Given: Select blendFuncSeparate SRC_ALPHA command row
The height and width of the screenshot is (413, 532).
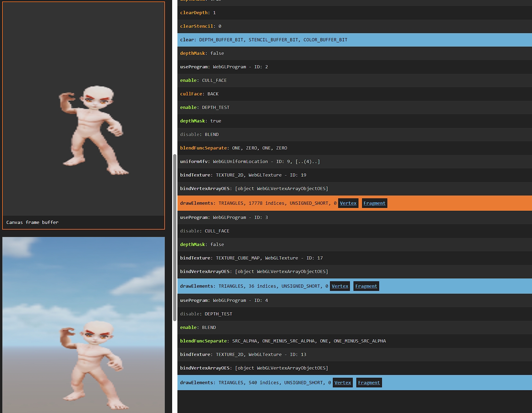Looking at the screenshot, I should click(x=283, y=341).
